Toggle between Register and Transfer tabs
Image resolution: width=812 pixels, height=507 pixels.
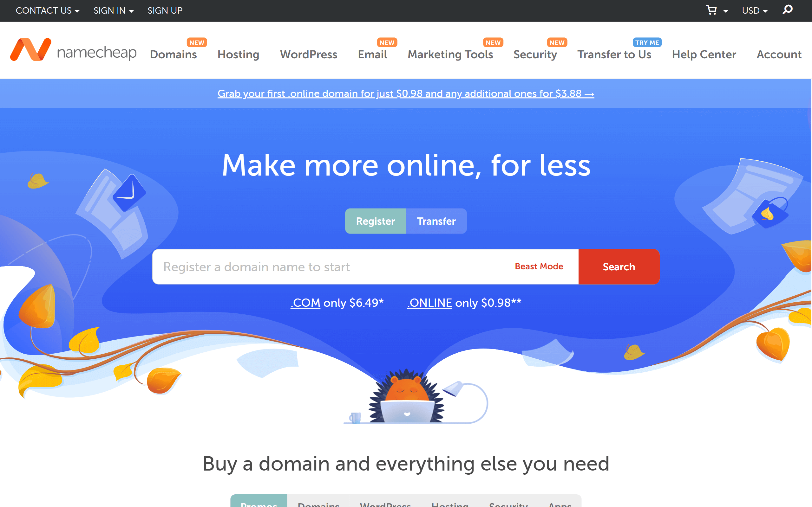tap(436, 221)
